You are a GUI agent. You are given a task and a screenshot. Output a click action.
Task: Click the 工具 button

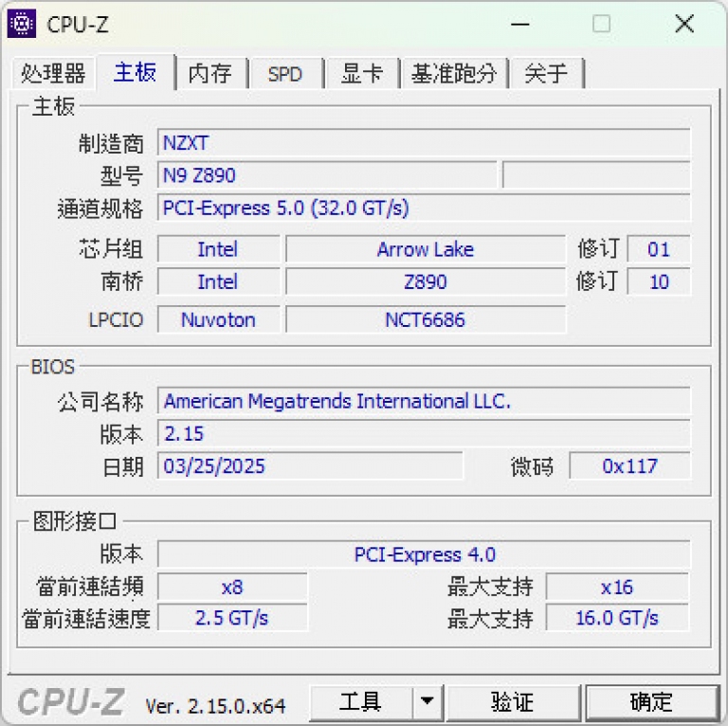[x=361, y=701]
